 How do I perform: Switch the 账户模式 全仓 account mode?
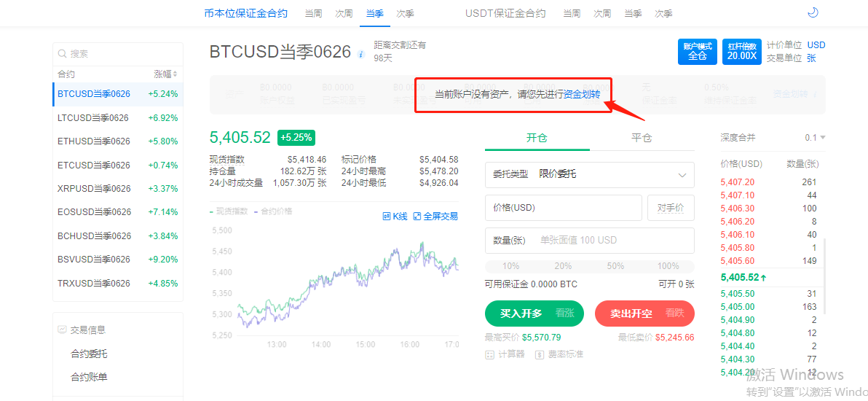[x=698, y=51]
